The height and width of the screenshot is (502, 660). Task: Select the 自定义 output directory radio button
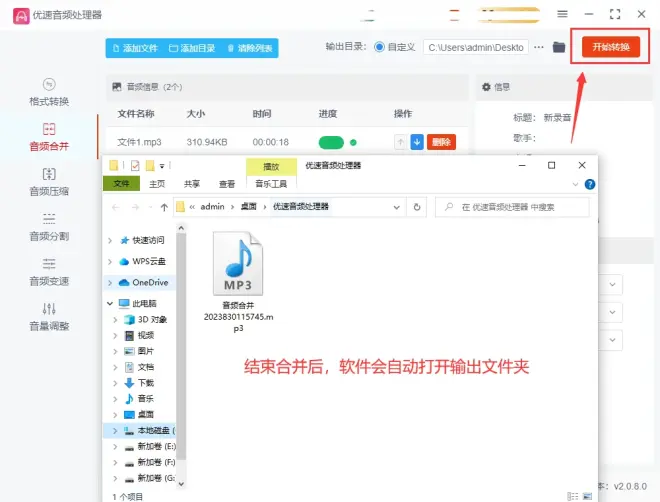click(379, 47)
